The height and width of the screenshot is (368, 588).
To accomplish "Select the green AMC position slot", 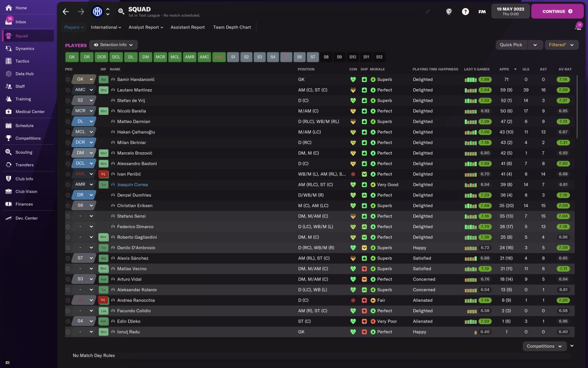I will [204, 57].
